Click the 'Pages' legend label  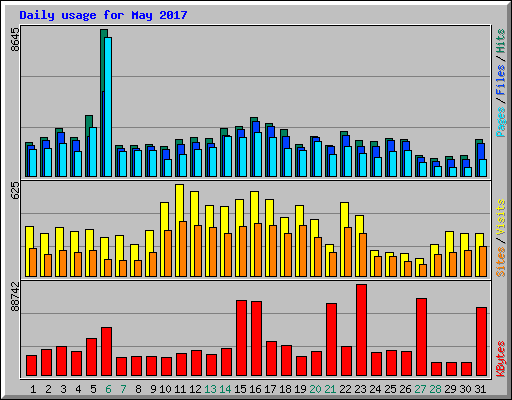pos(500,122)
